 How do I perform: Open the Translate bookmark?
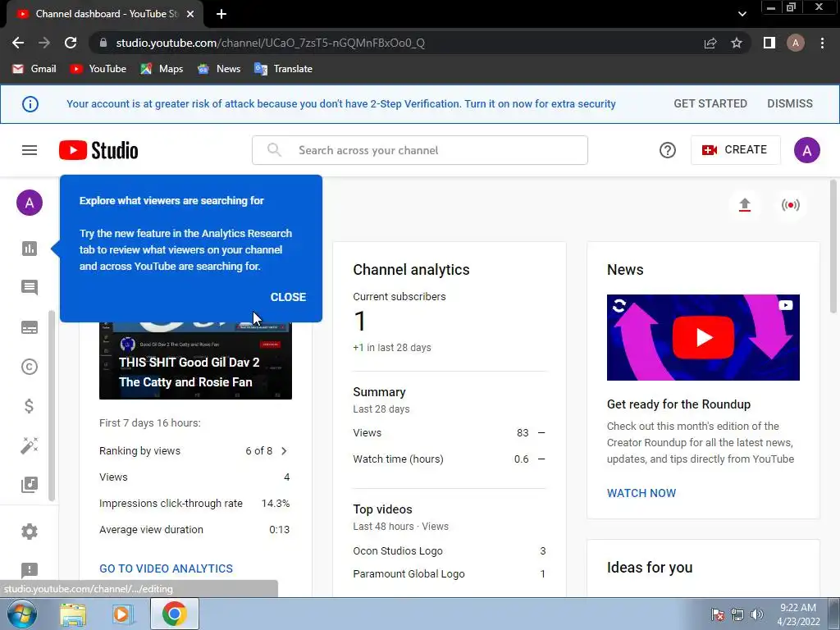(283, 69)
